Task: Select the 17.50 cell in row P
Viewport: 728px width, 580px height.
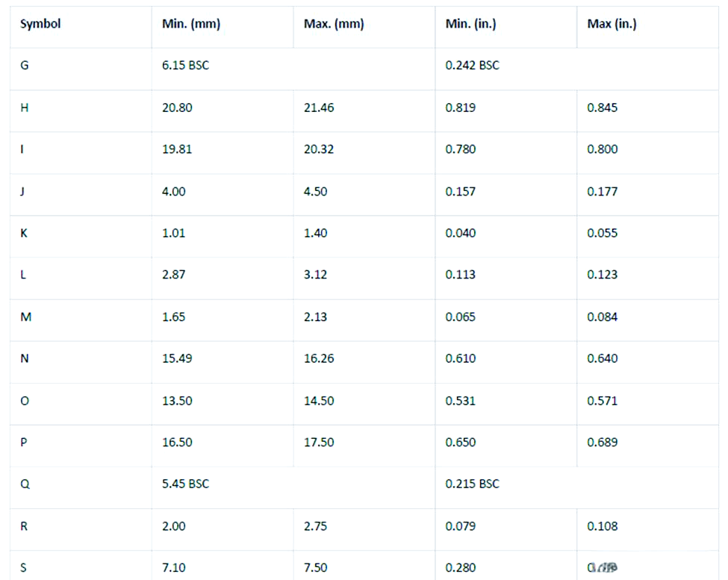Action: click(x=319, y=442)
